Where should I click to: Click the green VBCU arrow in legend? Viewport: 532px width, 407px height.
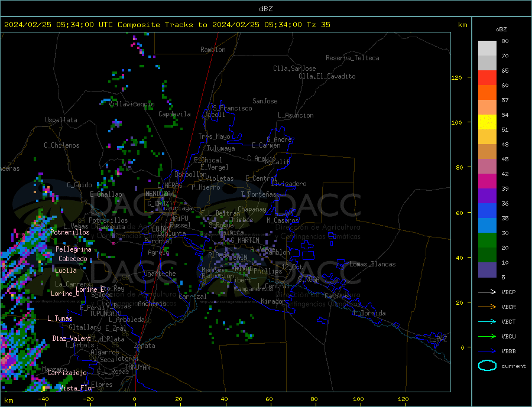(x=487, y=337)
